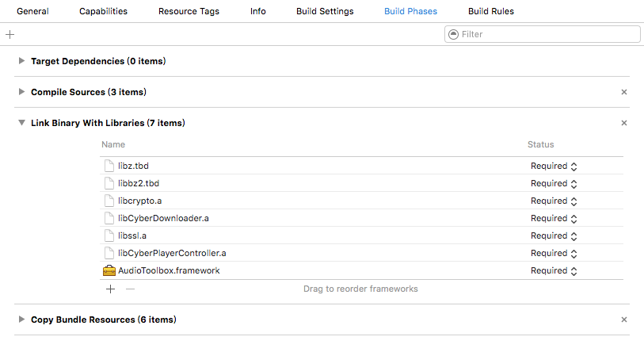Open the Capabilities tab
644x356 pixels.
click(x=103, y=11)
